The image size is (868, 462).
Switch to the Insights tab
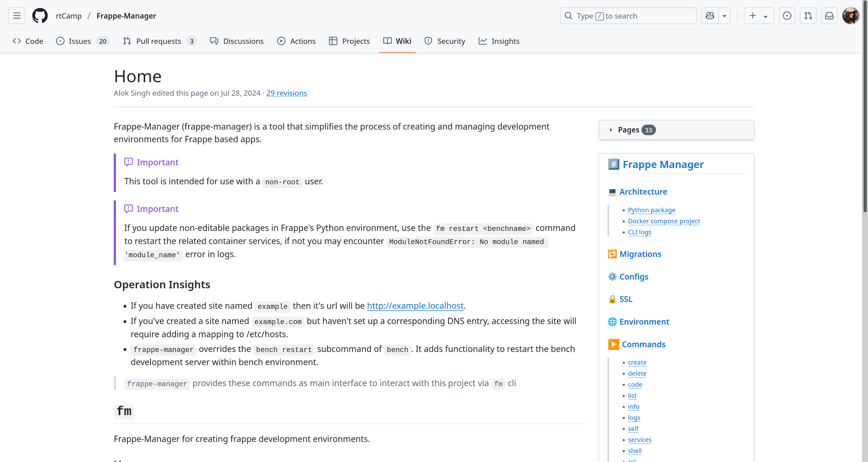tap(499, 41)
